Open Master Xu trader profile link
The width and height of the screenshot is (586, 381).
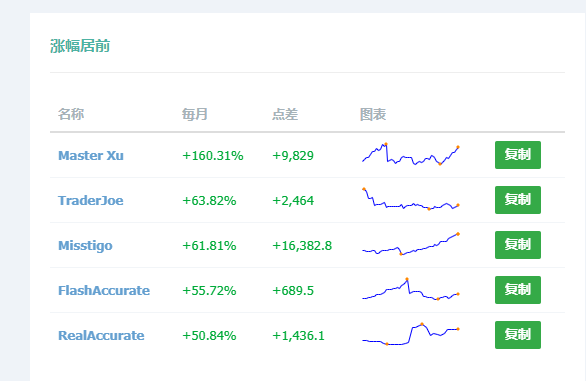click(x=91, y=155)
